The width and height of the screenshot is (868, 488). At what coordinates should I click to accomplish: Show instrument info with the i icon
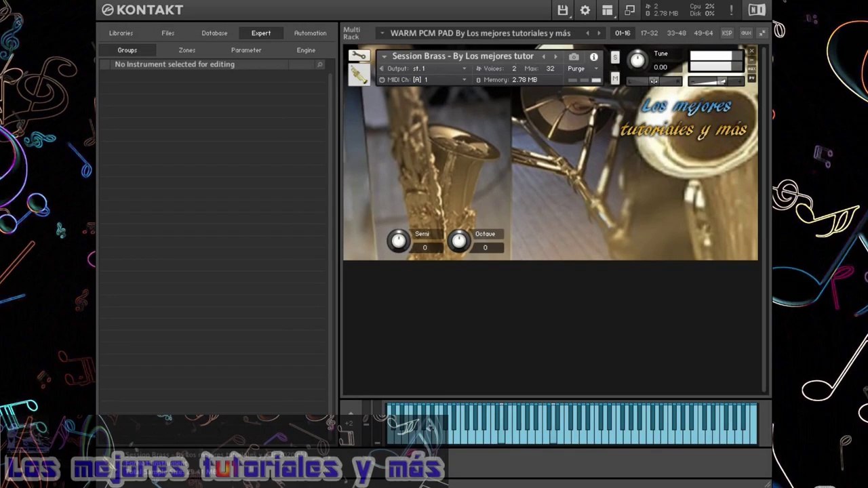594,57
